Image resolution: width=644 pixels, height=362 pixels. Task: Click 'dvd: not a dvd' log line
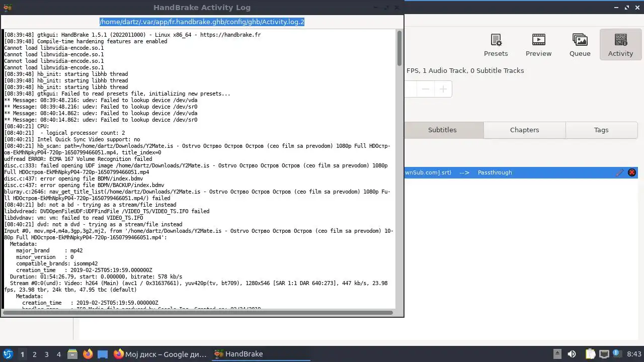tap(93, 224)
